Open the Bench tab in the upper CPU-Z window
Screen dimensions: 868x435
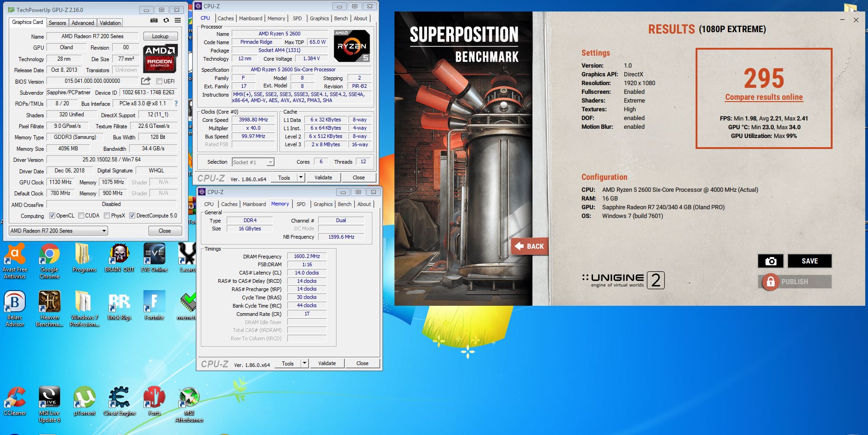pyautogui.click(x=341, y=18)
